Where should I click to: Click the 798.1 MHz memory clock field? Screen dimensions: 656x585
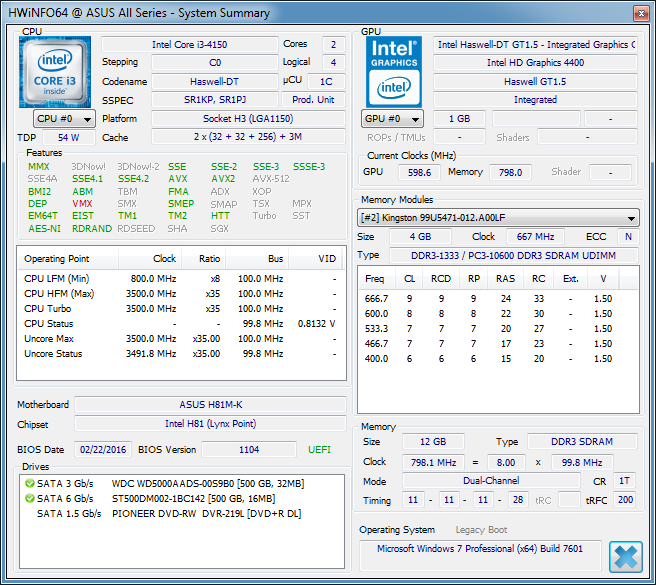pyautogui.click(x=433, y=462)
